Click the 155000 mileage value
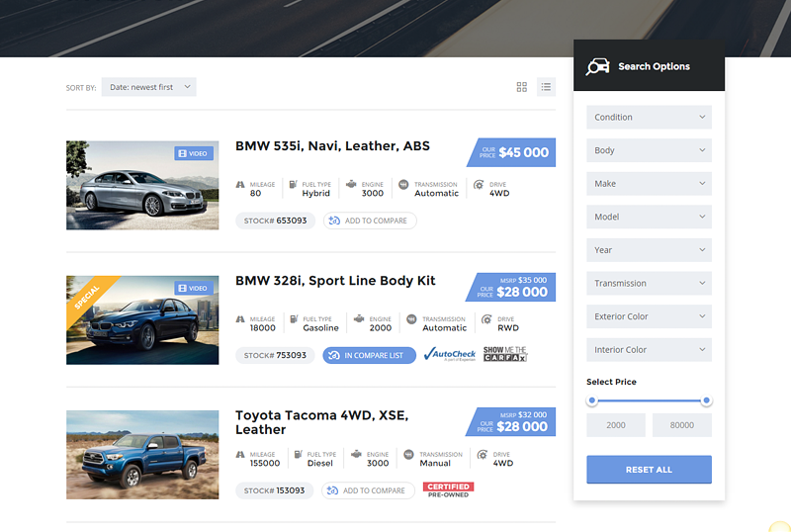Image resolution: width=791 pixels, height=532 pixels. 265,464
